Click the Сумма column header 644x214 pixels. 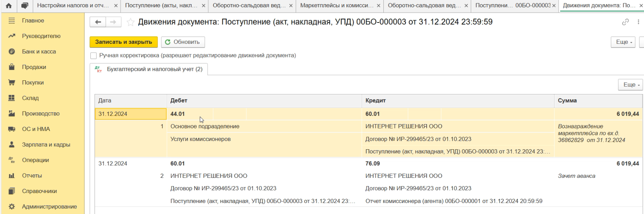click(567, 101)
